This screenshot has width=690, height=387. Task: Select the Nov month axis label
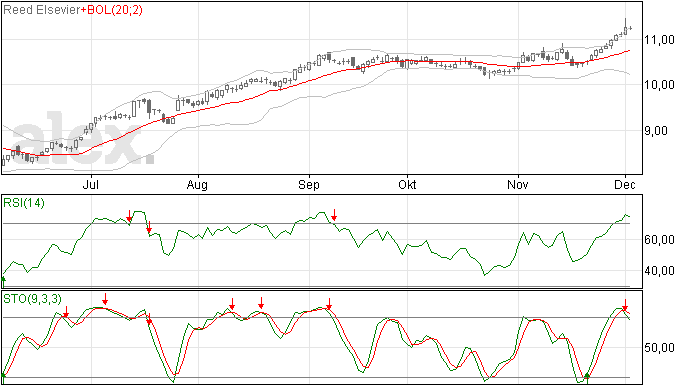[518, 184]
